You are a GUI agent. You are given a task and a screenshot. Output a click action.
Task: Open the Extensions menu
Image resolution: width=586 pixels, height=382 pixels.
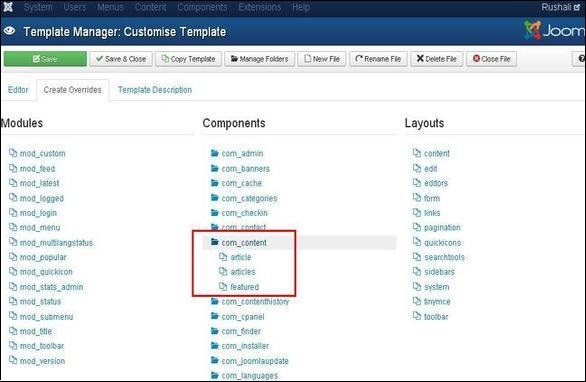click(x=260, y=7)
